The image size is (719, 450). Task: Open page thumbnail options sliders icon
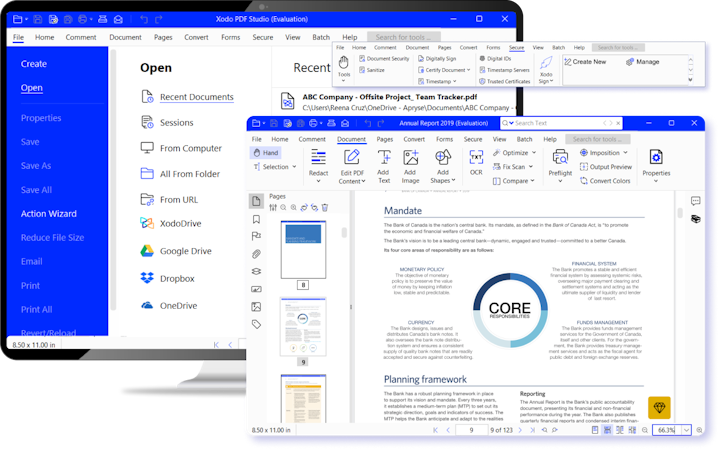[x=273, y=207]
